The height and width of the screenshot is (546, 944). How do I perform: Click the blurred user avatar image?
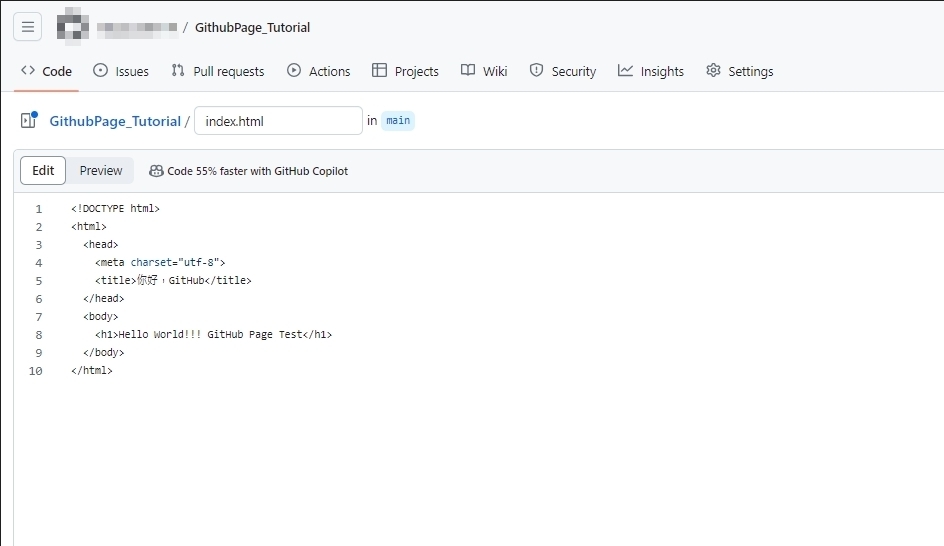pos(73,26)
